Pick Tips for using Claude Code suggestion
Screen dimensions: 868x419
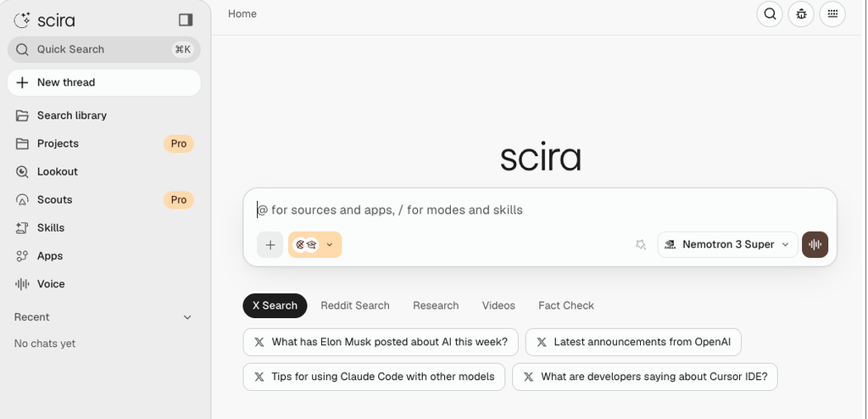(374, 377)
